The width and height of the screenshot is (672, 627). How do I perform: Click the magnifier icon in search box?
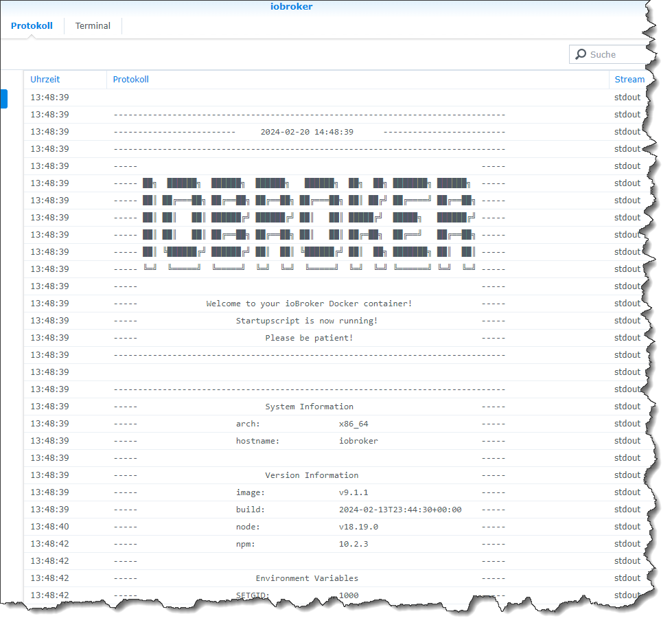(x=580, y=54)
